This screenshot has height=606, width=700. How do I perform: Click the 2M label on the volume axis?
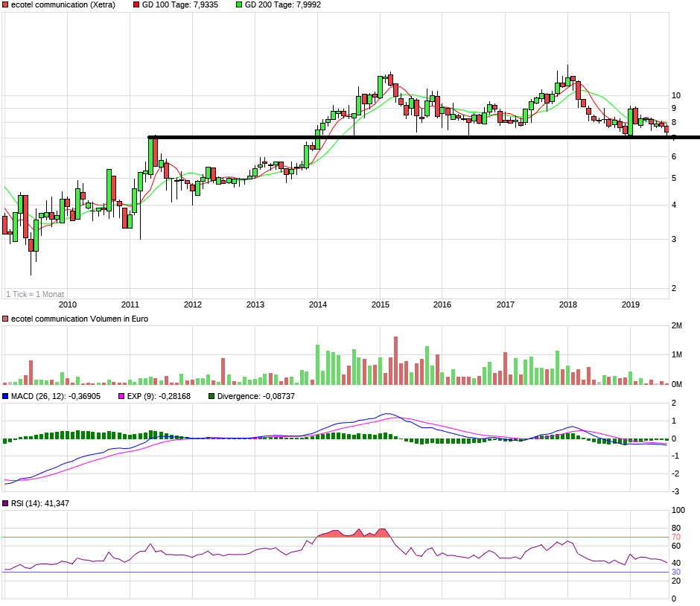pos(677,326)
